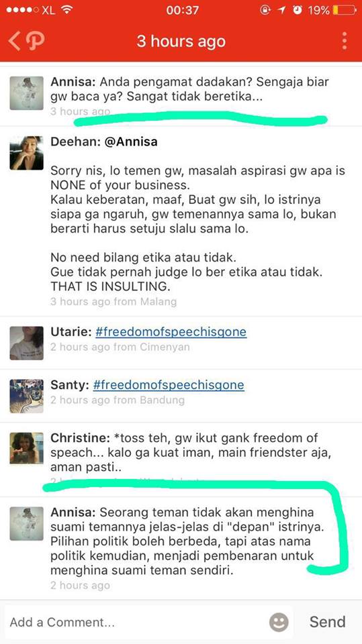Tap the location arrow status icon
Screen dimensions: 362x644
[282, 10]
